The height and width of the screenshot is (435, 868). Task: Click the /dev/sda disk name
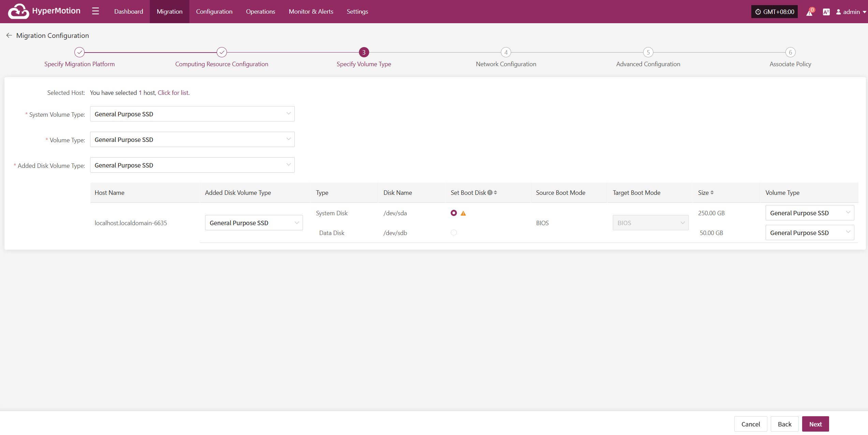coord(395,213)
